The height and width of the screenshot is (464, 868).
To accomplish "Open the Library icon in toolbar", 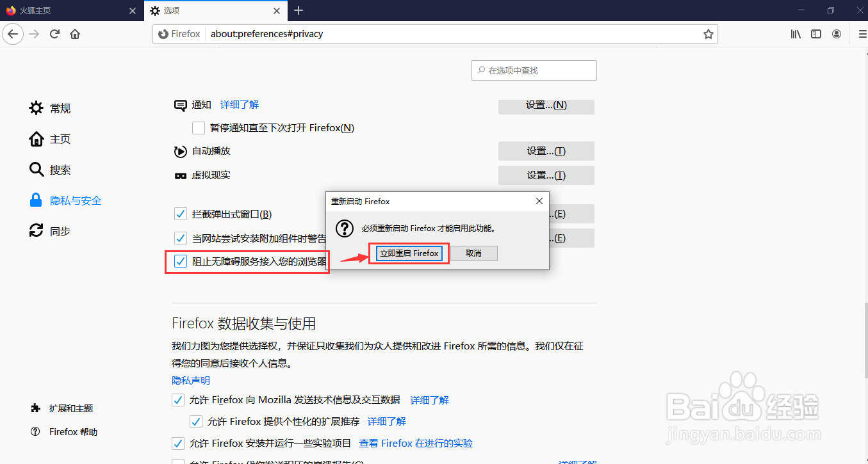I will pyautogui.click(x=796, y=34).
